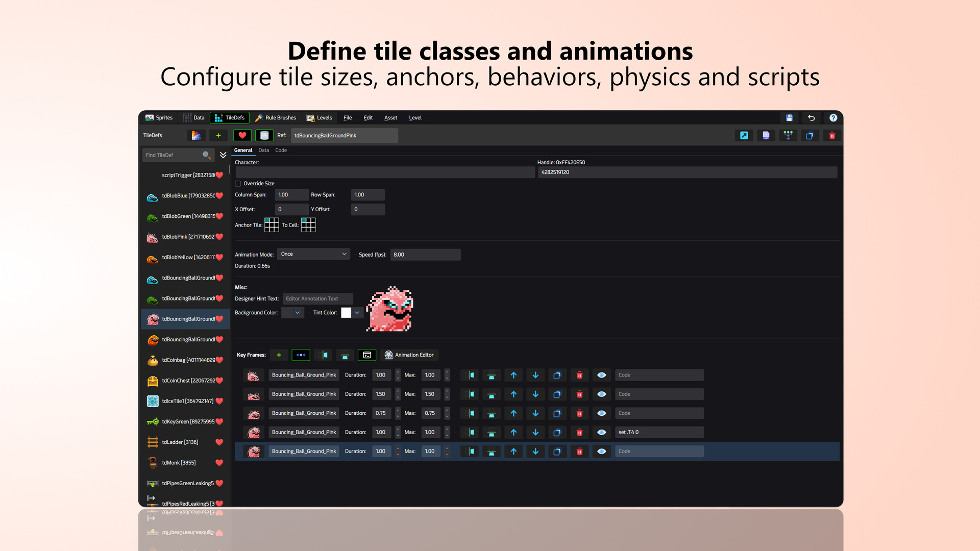
Task: Open the Animation Mode dropdown
Action: click(x=313, y=254)
